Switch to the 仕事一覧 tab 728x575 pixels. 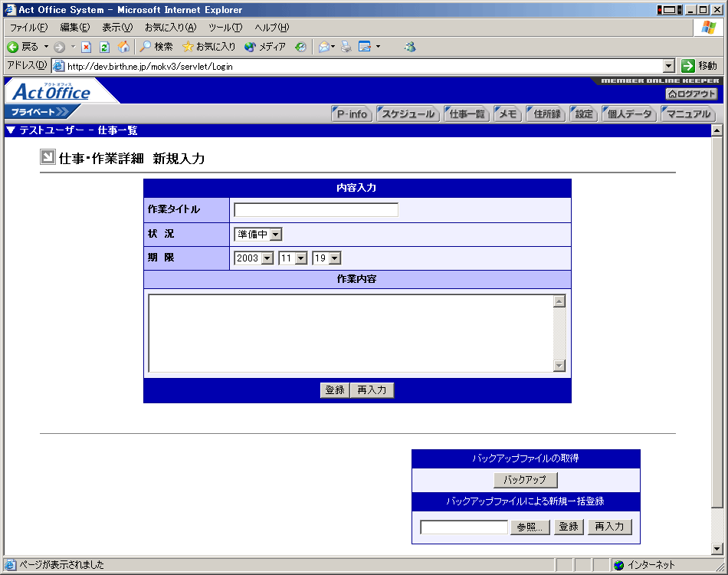467,113
